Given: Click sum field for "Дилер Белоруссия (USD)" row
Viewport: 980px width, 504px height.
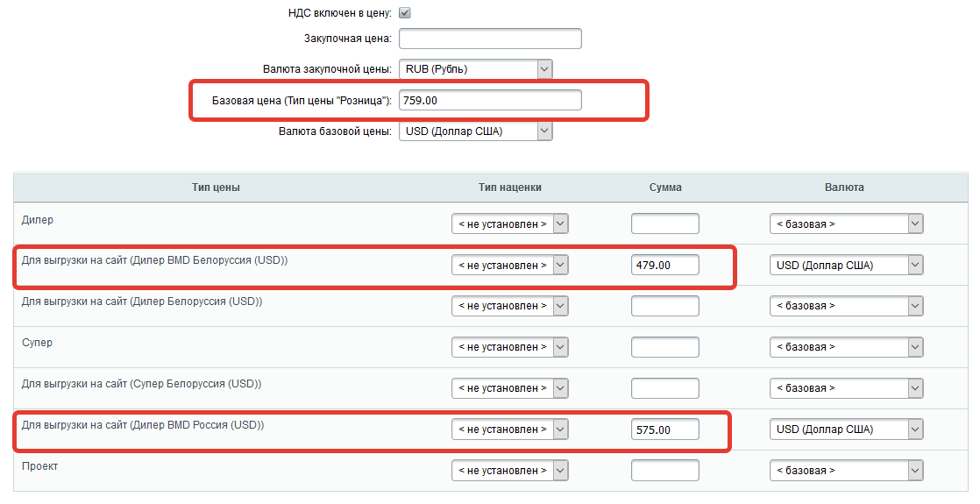Looking at the screenshot, I should pos(664,306).
